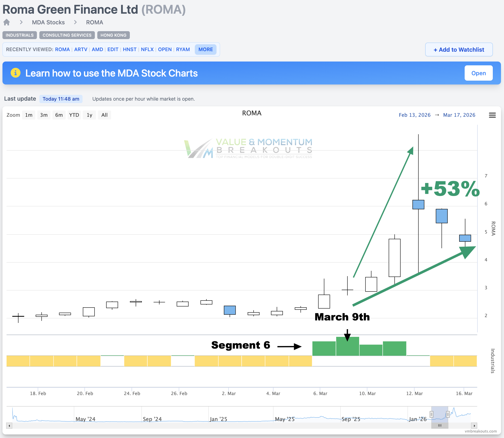Click the first yellow segment bar
This screenshot has width=504, height=438.
point(18,361)
